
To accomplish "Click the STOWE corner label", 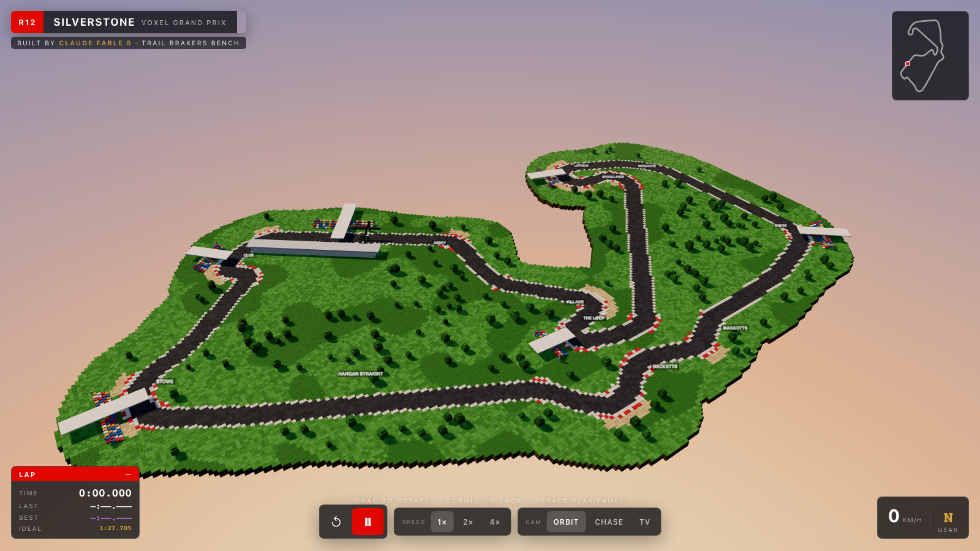I will [165, 381].
